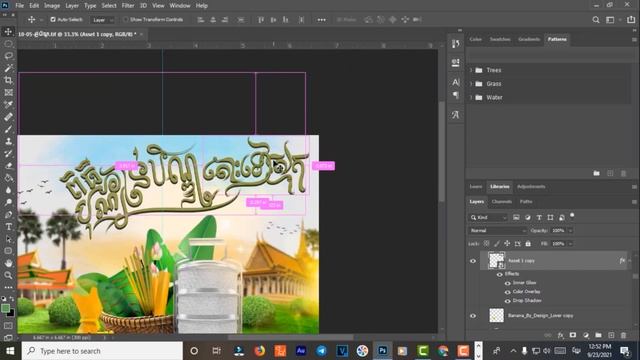Create a new layer group
Image resolution: width=640 pixels, height=360 pixels.
(598, 335)
